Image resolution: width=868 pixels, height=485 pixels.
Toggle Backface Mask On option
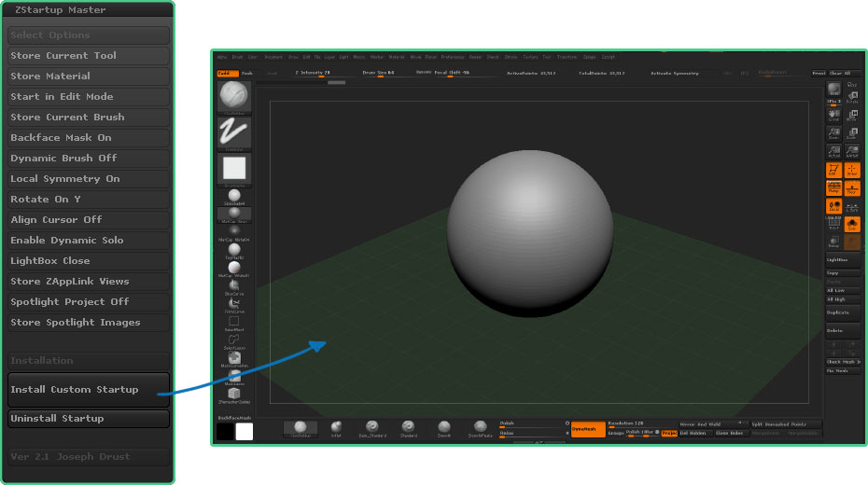89,138
